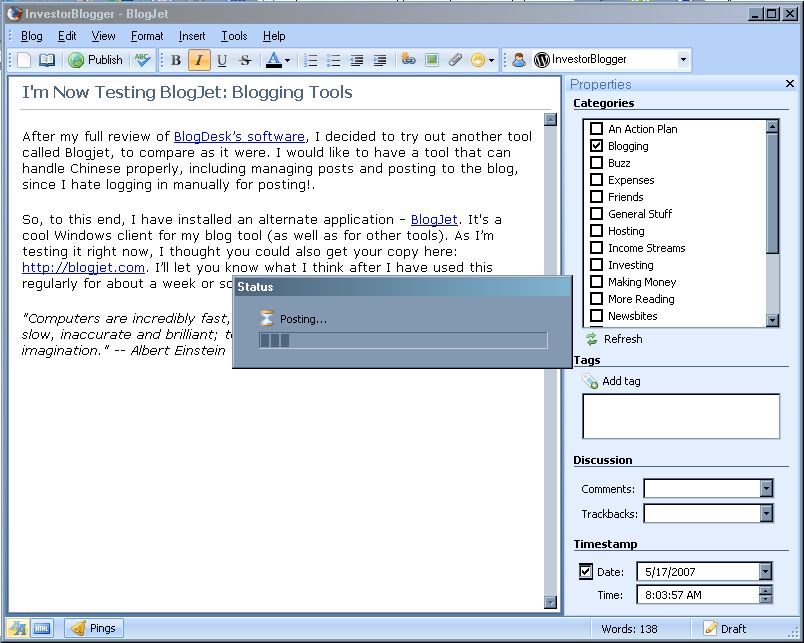Open the Help menu
Image resolution: width=804 pixels, height=643 pixels.
pos(274,36)
